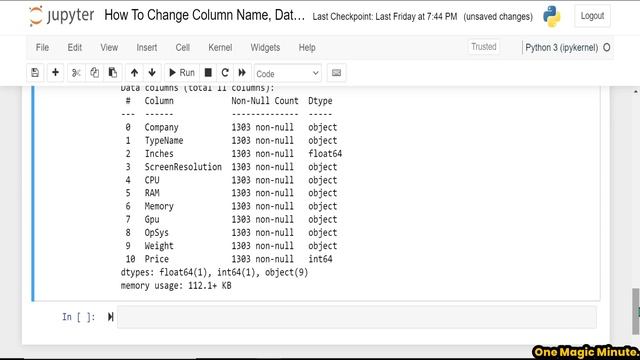Screen dimensions: 640x360
Task: Click the Python logo icon
Action: (x=551, y=16)
